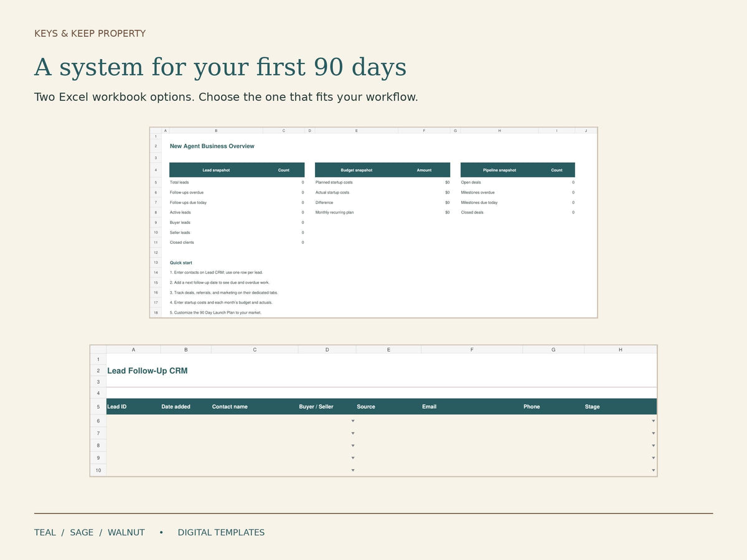The height and width of the screenshot is (560, 747).
Task: Open Buyer / Seller dropdown in row 9
Action: 353,459
